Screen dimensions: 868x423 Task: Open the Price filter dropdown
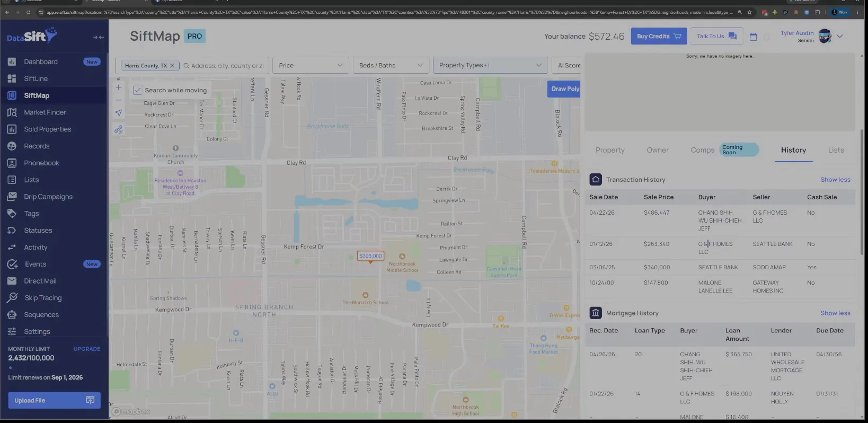click(x=311, y=65)
